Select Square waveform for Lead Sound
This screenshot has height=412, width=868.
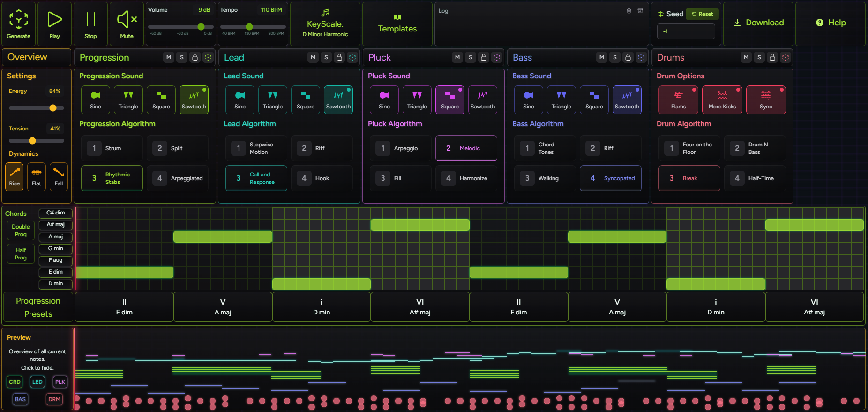pos(306,100)
